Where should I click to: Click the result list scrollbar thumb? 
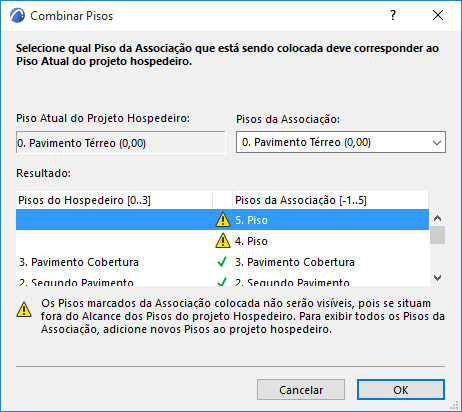(x=437, y=235)
